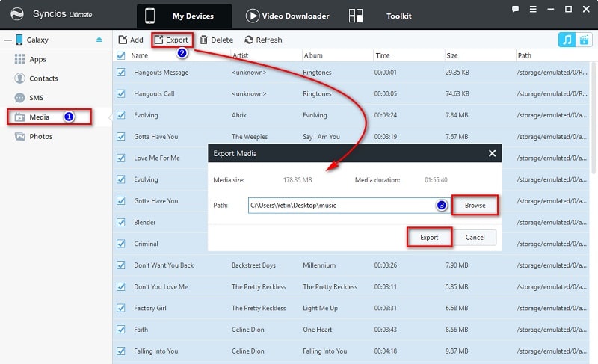Open the feedback chat bubble icon
This screenshot has width=598, height=364.
(515, 9)
